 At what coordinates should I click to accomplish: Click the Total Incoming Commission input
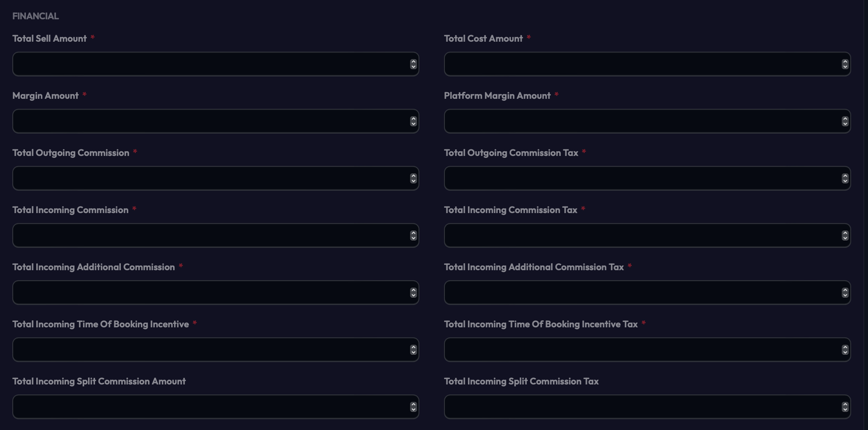coord(210,236)
